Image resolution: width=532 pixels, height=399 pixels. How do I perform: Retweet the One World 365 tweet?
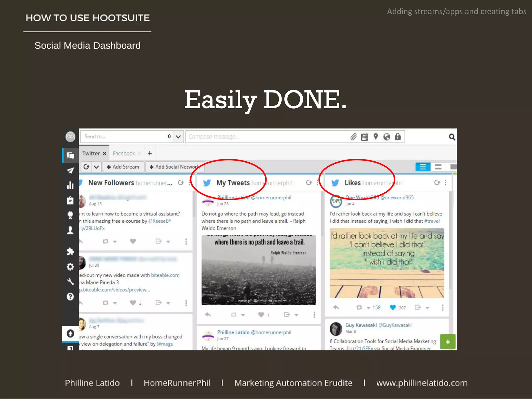click(x=359, y=307)
